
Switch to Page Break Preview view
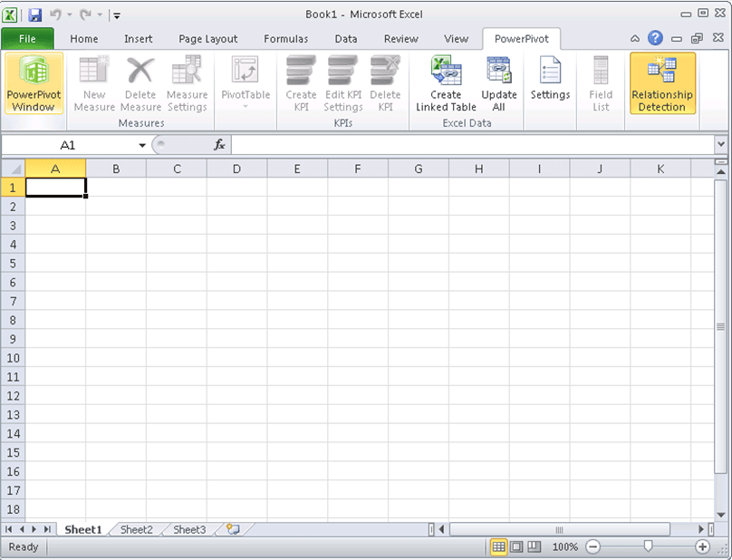535,547
